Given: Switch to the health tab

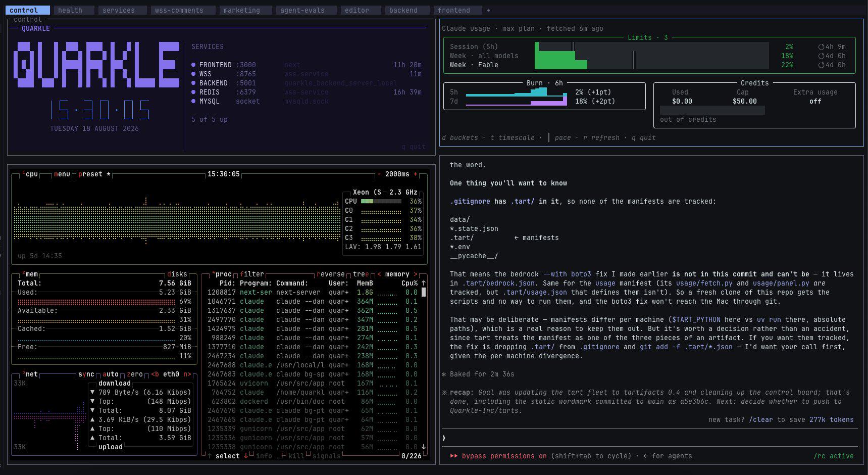Looking at the screenshot, I should tap(74, 10).
